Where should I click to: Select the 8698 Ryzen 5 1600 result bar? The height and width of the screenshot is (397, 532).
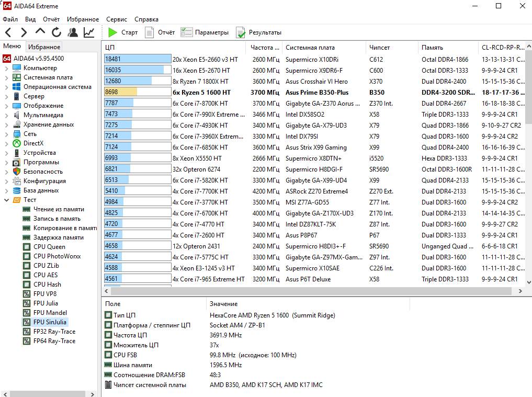coord(138,92)
